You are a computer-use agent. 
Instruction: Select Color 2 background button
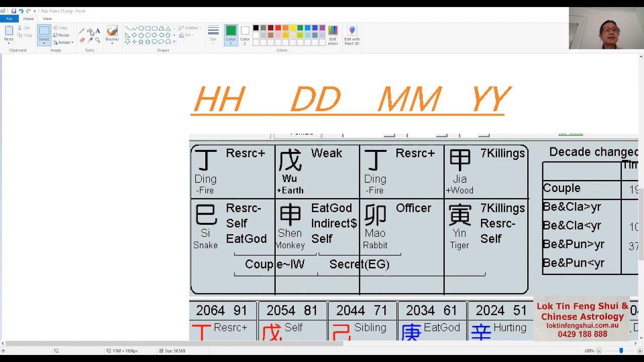coord(245,35)
